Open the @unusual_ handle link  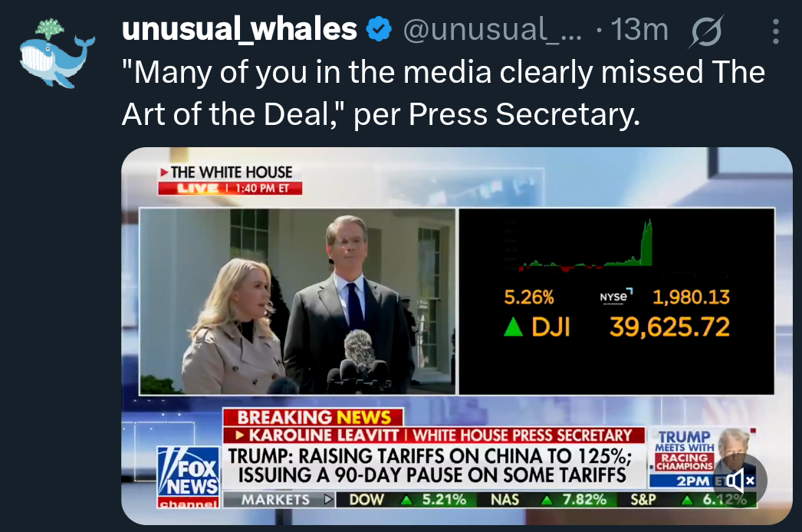point(492,29)
